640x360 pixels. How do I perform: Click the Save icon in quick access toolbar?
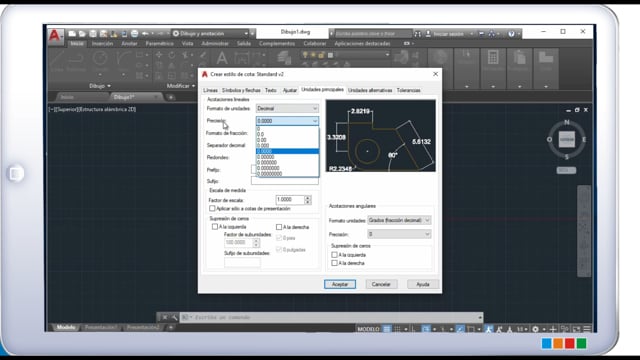click(x=93, y=33)
